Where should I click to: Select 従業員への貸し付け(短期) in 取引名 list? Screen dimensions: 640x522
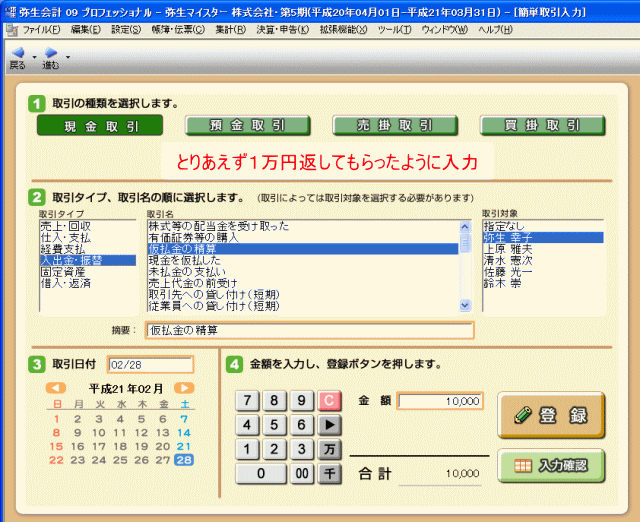303,306
